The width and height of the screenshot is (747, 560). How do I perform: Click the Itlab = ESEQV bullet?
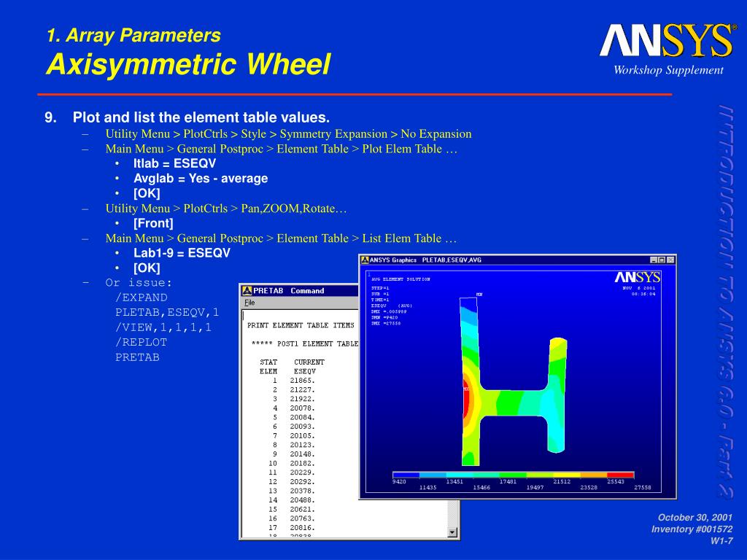coord(174,163)
